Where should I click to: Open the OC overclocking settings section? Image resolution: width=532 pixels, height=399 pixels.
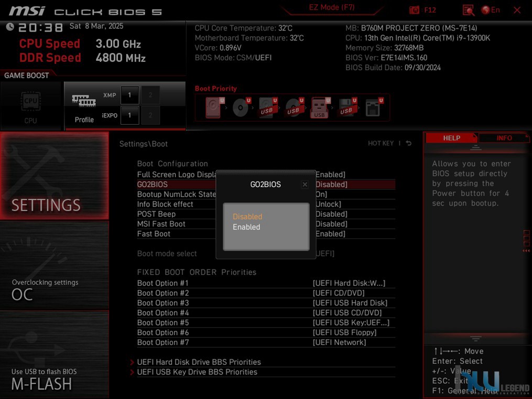[x=55, y=265]
